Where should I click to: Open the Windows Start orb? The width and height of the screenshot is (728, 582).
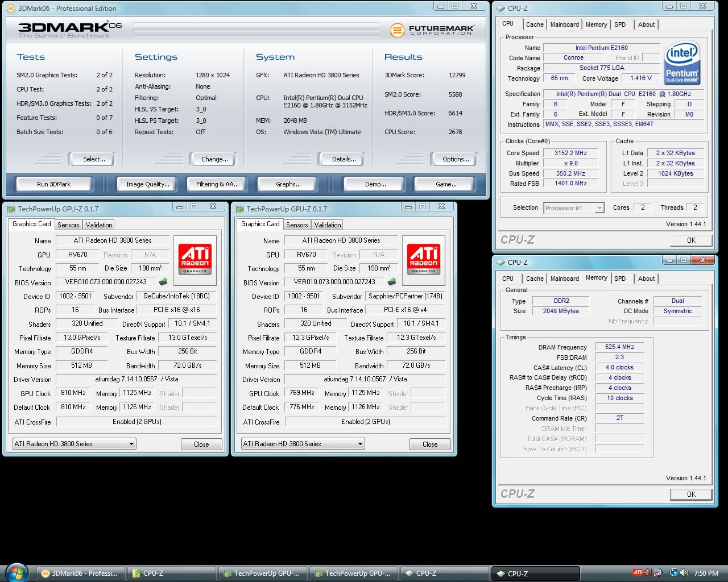(x=16, y=572)
